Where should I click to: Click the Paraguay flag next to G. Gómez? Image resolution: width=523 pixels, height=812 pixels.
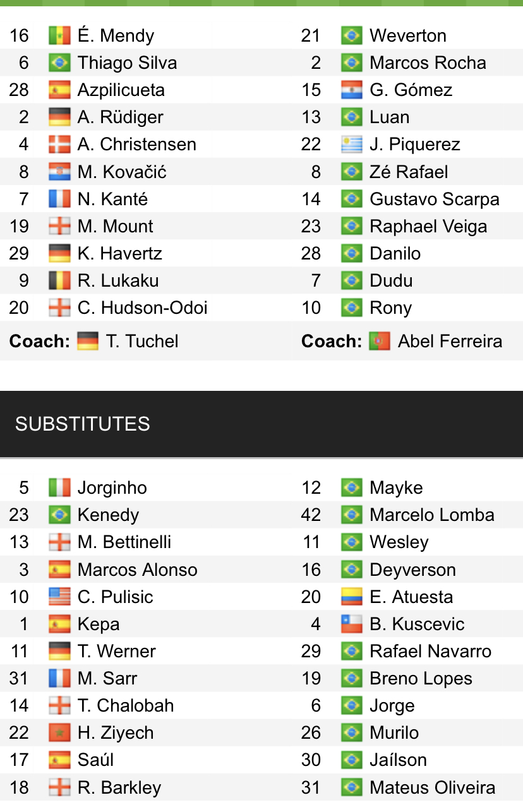click(x=351, y=90)
